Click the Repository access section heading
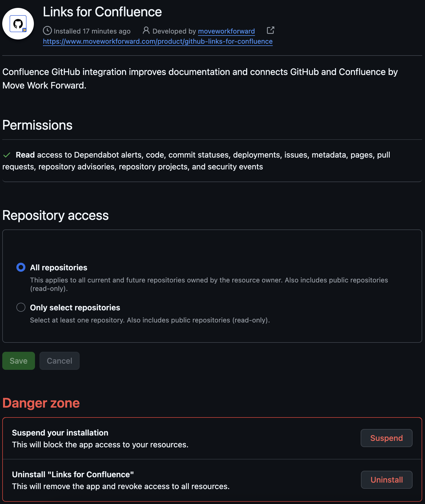Screen dimensions: 425x504 (x=56, y=215)
